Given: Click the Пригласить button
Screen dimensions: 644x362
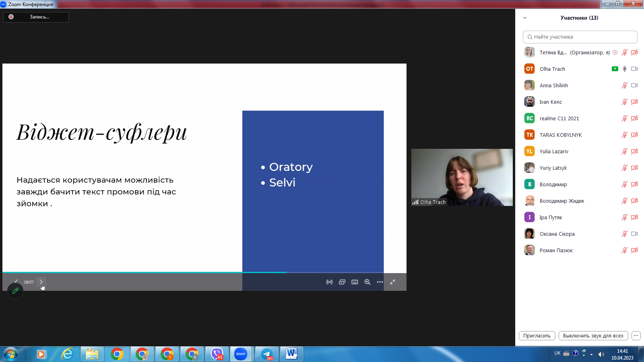Looking at the screenshot, I should [537, 335].
